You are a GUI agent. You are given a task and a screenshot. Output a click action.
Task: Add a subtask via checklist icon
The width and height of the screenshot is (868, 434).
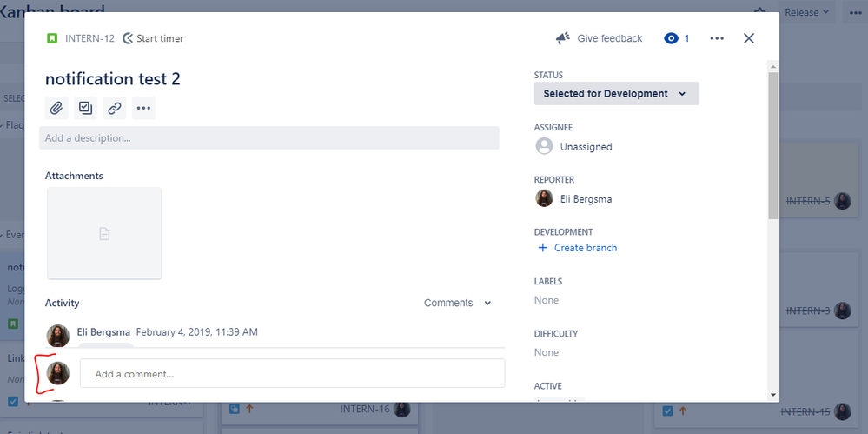[85, 108]
